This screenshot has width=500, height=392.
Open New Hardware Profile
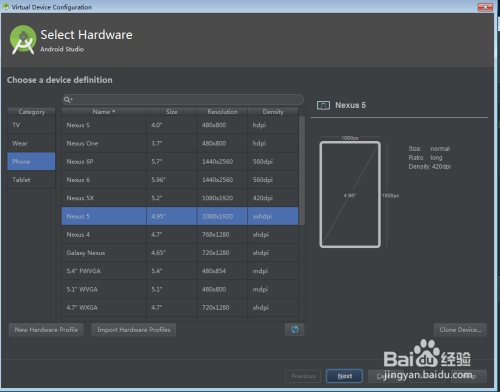point(46,330)
